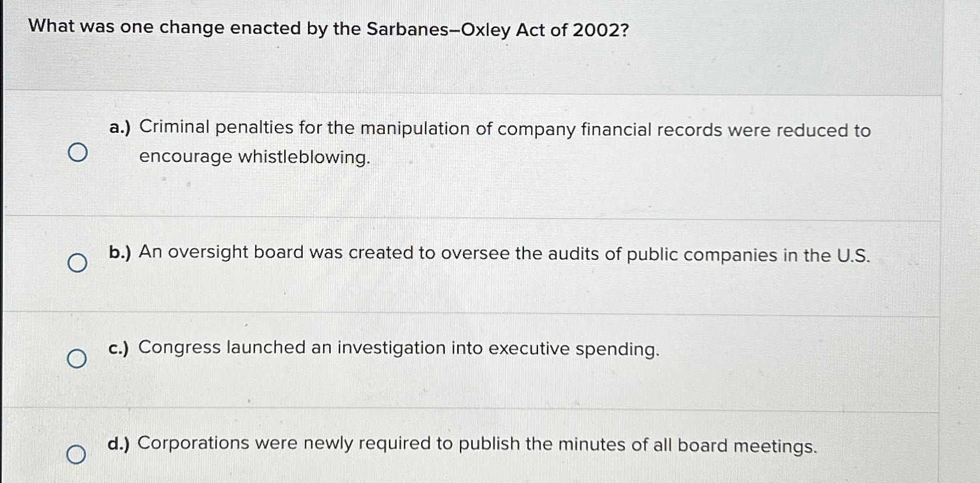Click the 'b.)' option letter label

pos(120,252)
